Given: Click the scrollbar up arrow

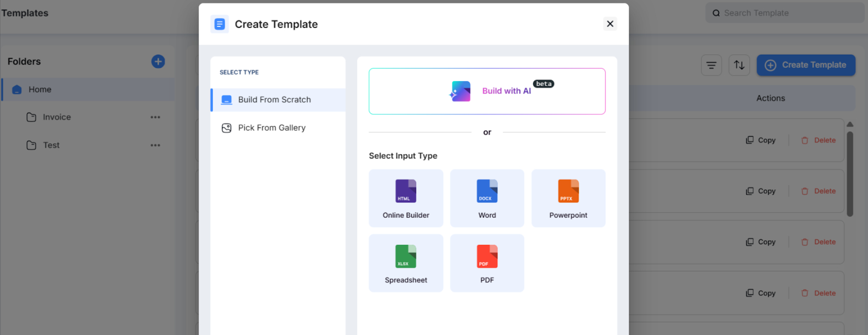Looking at the screenshot, I should click(850, 125).
